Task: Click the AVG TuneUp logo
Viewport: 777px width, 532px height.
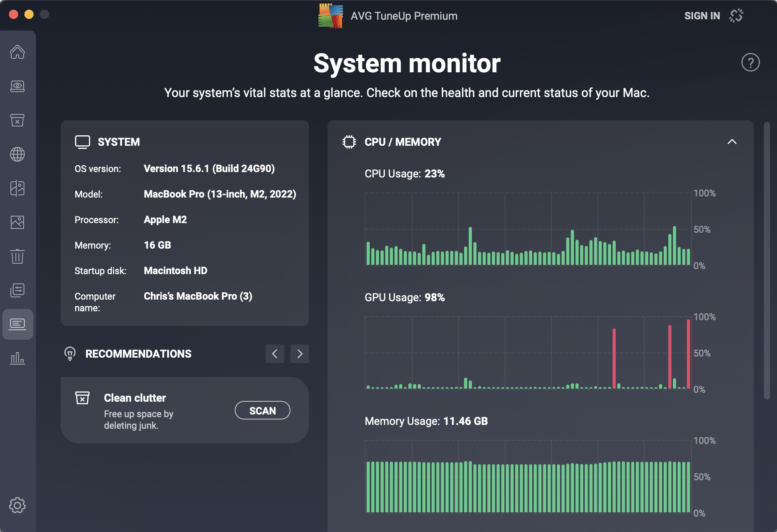Action: (331, 15)
